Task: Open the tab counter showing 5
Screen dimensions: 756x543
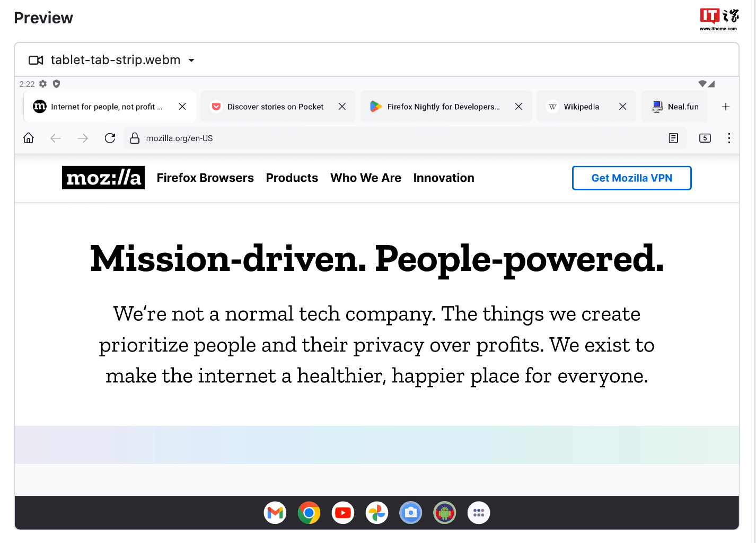Action: coord(705,138)
